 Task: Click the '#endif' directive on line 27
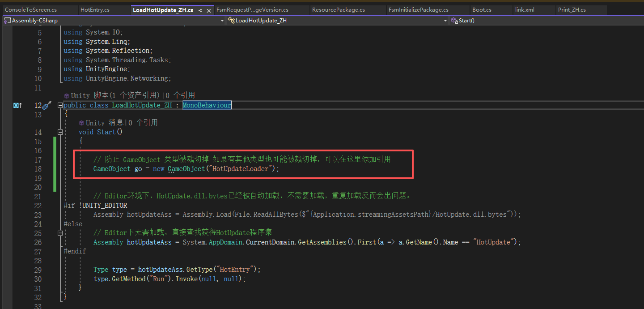pyautogui.click(x=75, y=251)
